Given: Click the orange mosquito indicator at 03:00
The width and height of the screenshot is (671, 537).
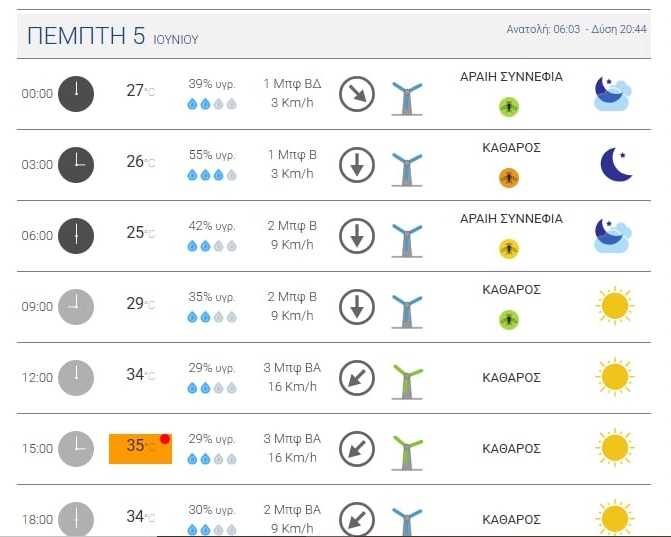Looking at the screenshot, I should 510,178.
